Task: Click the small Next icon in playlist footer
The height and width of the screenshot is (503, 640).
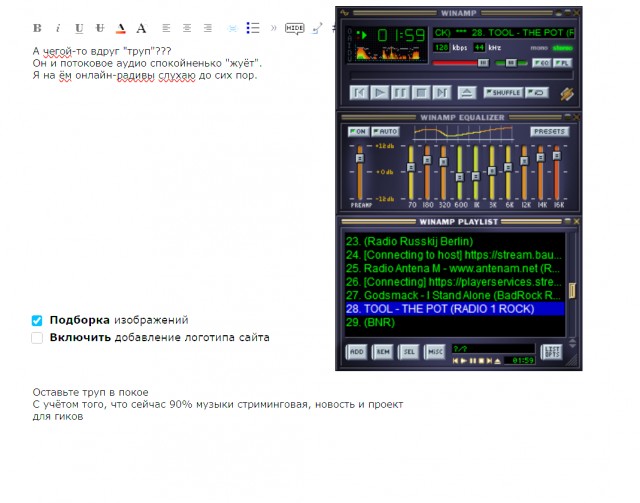Action: pos(489,361)
